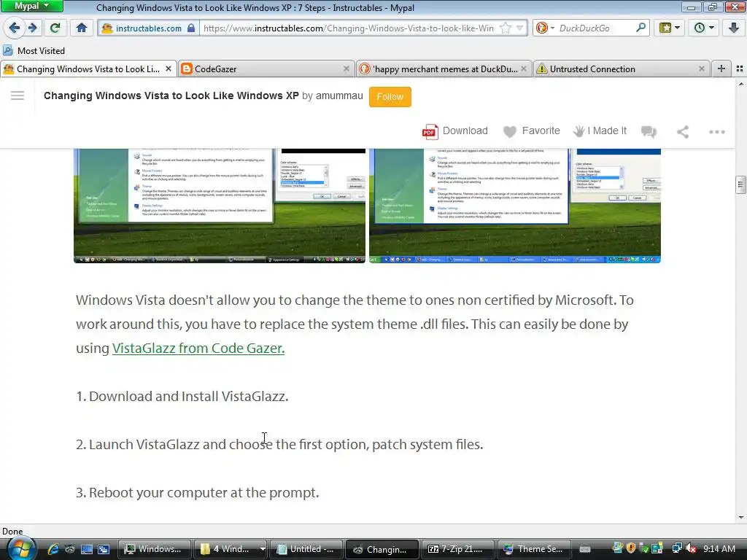Open the bookmarks menu dropdown
Screen dimensions: 747x560
[669, 28]
